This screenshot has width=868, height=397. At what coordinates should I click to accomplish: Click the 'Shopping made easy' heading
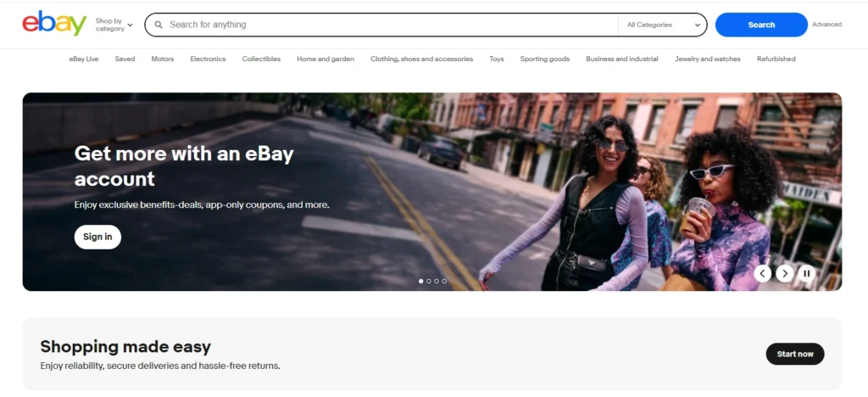coord(125,347)
